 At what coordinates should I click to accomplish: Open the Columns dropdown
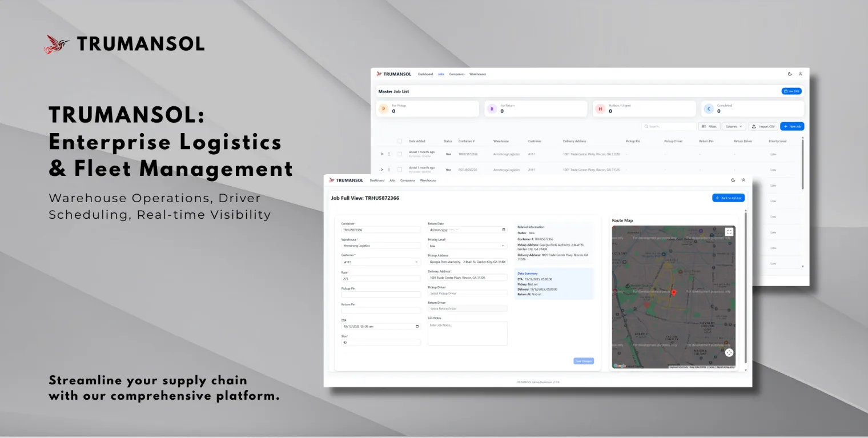[x=734, y=126]
